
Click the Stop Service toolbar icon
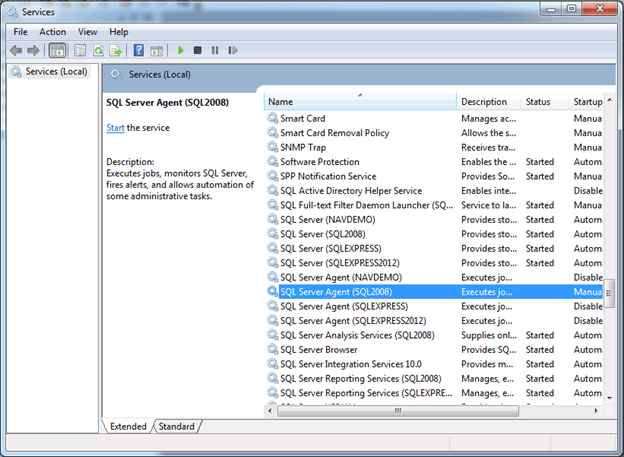197,50
